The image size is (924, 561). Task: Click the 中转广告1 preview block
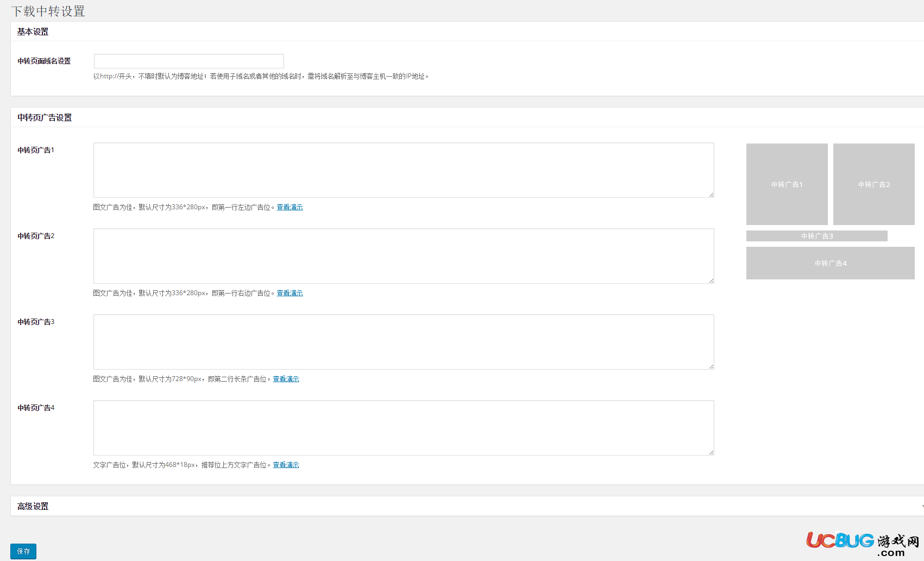click(787, 184)
